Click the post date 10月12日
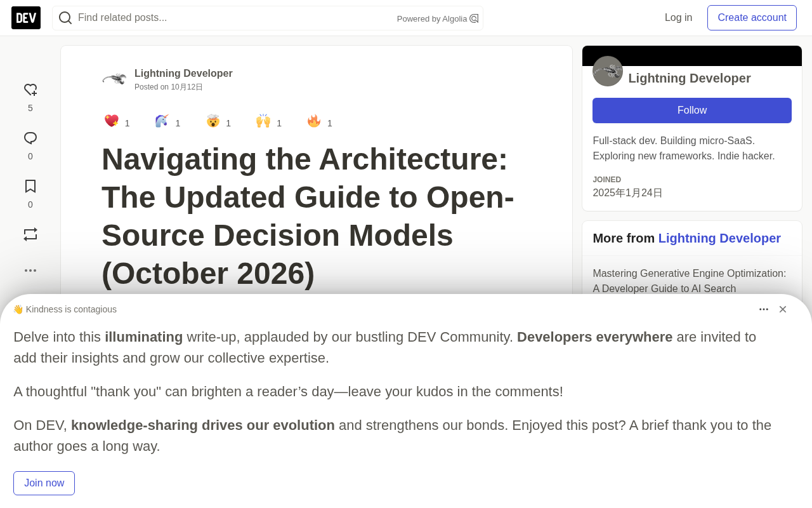Screen dimensions: 812x508 tap(187, 87)
